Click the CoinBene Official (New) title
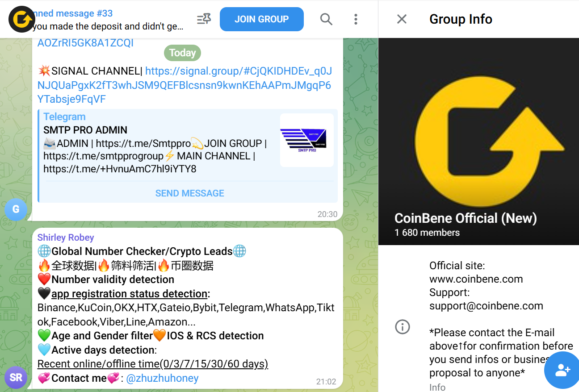The image size is (579, 392). [466, 218]
